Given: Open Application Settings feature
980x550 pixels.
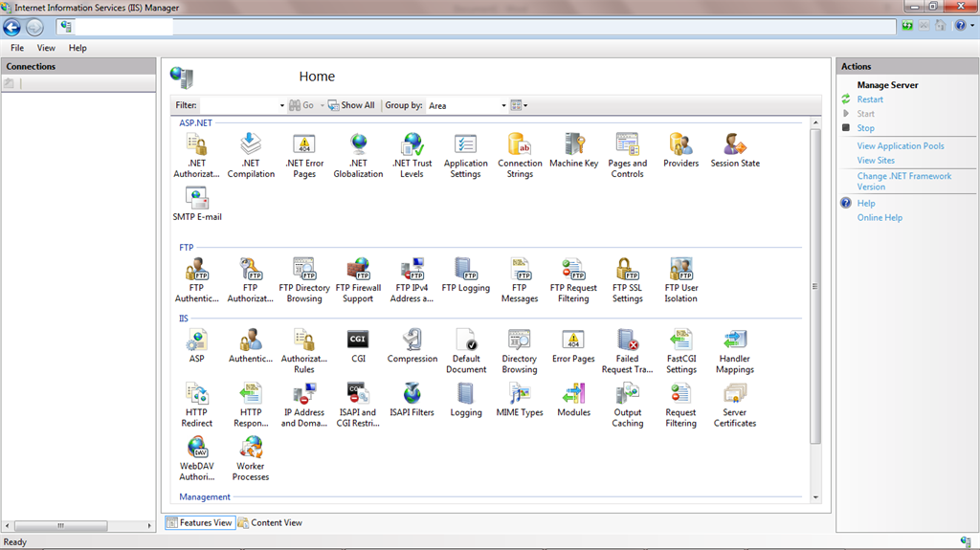Looking at the screenshot, I should pyautogui.click(x=466, y=156).
